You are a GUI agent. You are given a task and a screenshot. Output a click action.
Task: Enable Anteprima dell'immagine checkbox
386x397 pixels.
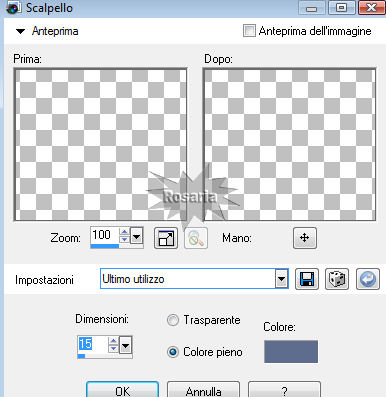pyautogui.click(x=249, y=31)
